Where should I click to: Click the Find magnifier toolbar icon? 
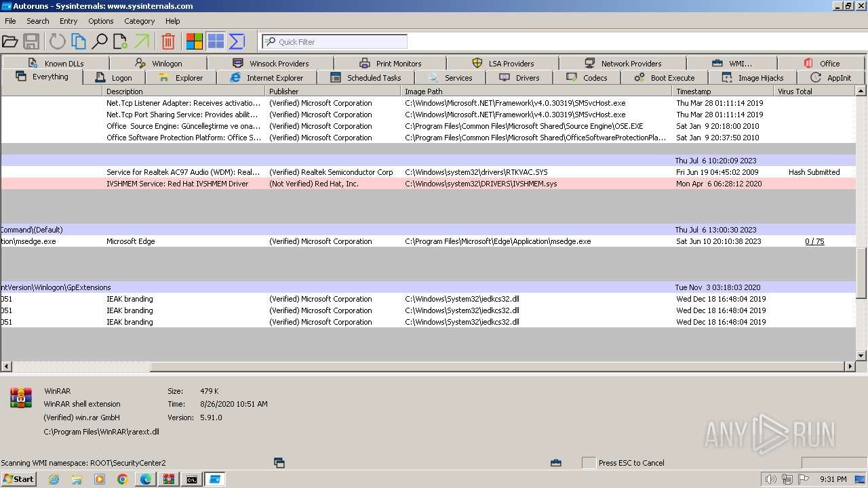100,41
